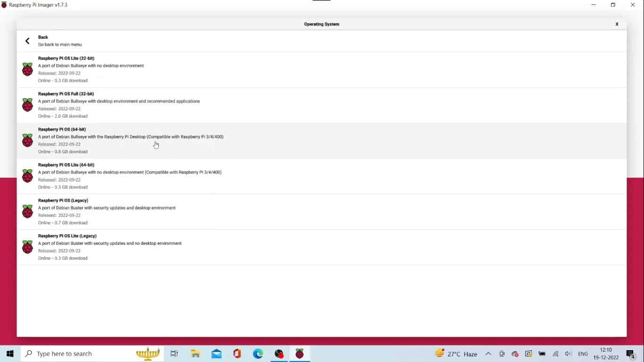This screenshot has width=644, height=362.
Task: Select Raspberry Pi OS (Legacy) raspberry icon
Action: [27, 212]
